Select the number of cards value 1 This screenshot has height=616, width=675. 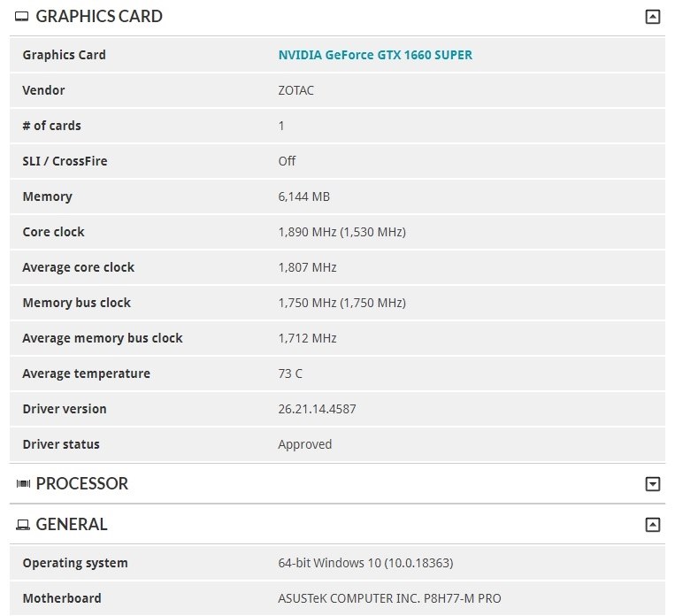point(281,126)
